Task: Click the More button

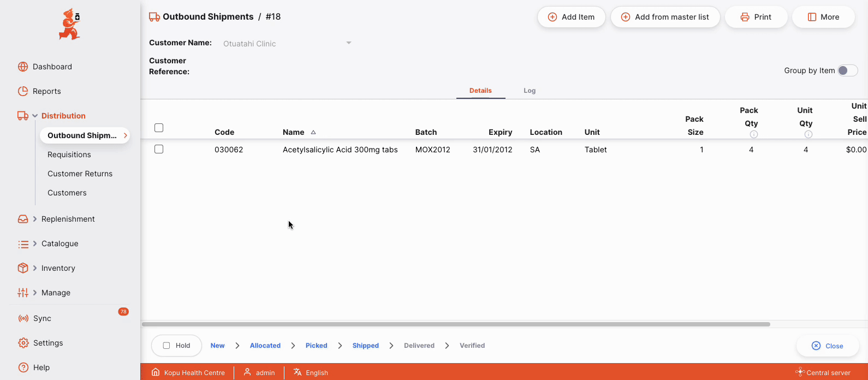Action: tap(823, 17)
